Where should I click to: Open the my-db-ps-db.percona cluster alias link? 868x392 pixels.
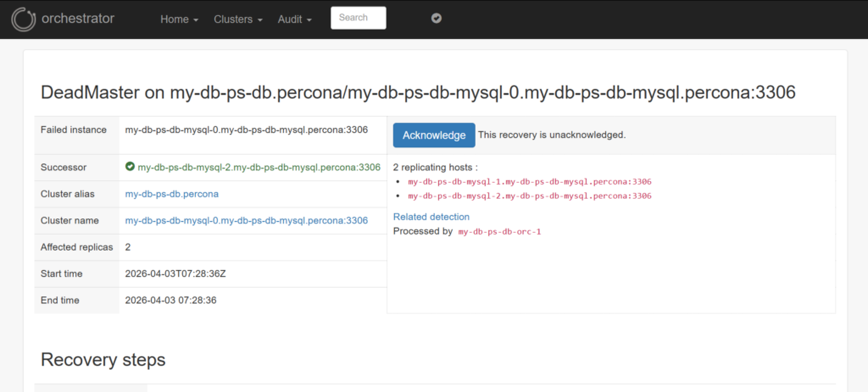coord(172,194)
